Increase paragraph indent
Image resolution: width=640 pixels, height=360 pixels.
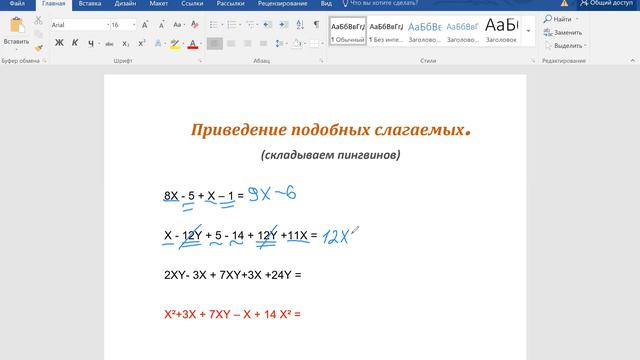pos(284,25)
